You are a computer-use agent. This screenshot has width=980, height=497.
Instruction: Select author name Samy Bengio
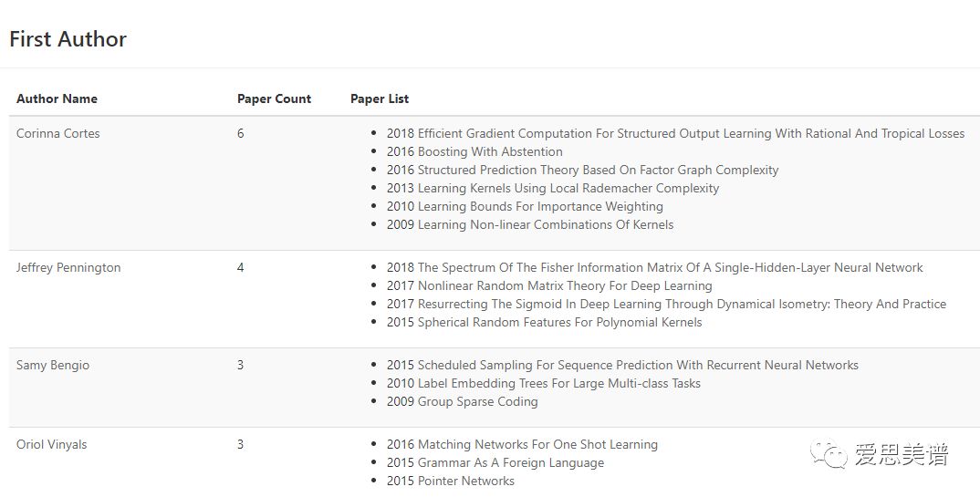53,365
